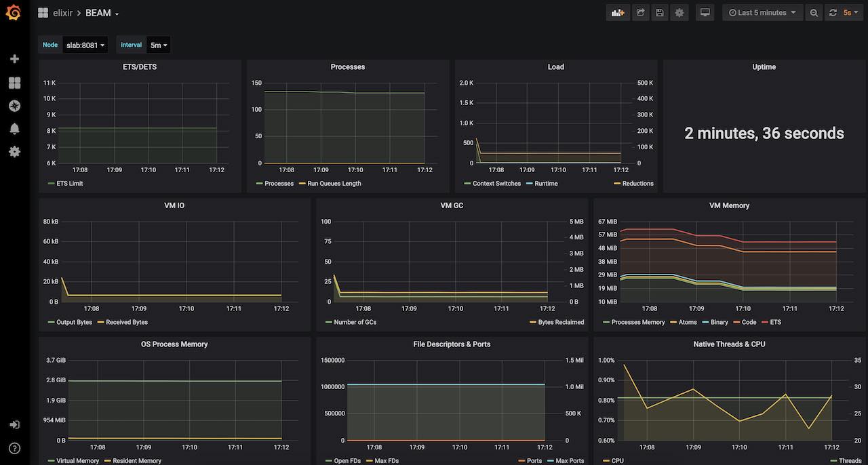Open the Last 5 minutes time picker
868x465 pixels.
pyautogui.click(x=762, y=13)
